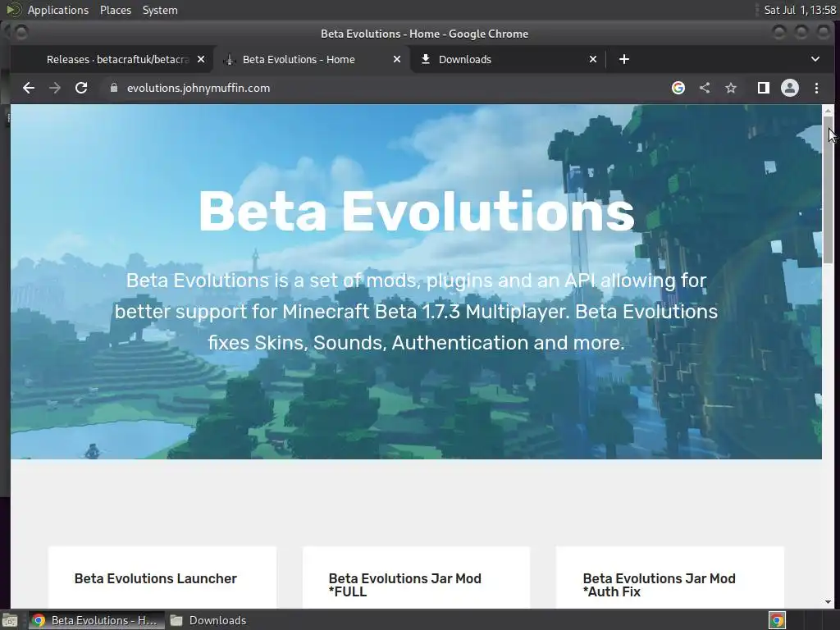Switch to the Downloads browser tab

pos(508,59)
